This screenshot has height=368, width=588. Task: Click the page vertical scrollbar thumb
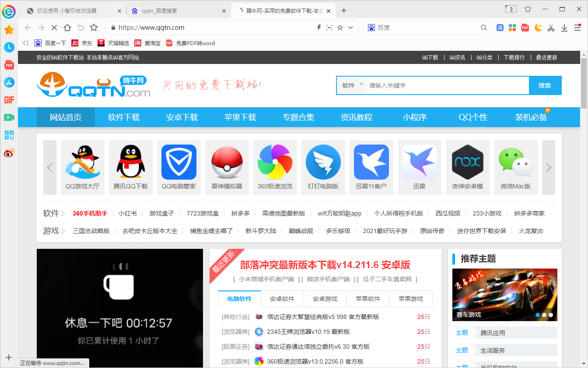584,83
